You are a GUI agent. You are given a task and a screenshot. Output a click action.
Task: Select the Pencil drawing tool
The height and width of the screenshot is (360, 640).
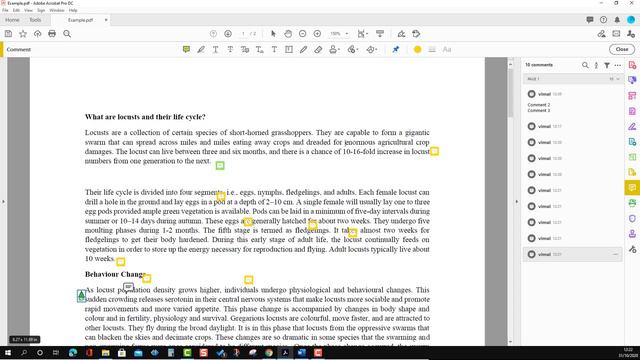(303, 49)
